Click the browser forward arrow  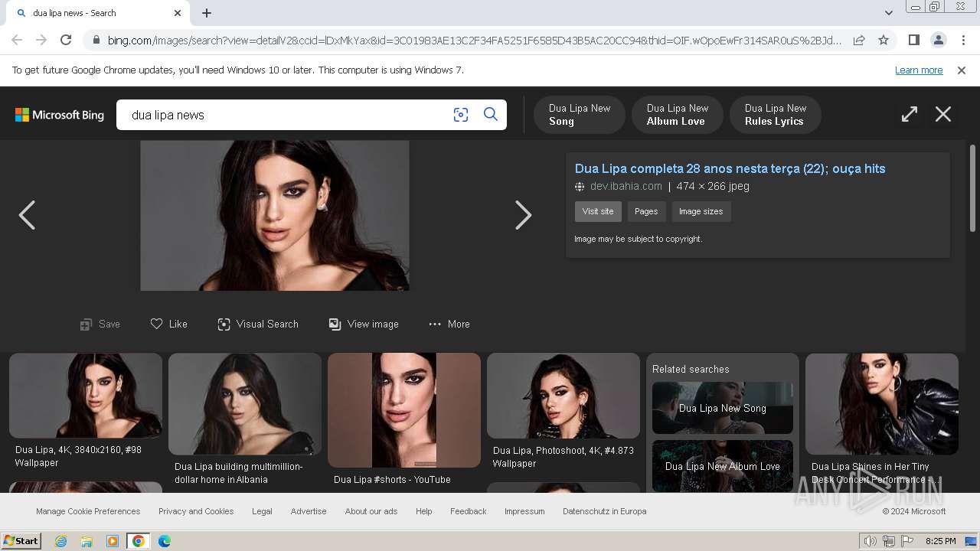click(x=41, y=40)
